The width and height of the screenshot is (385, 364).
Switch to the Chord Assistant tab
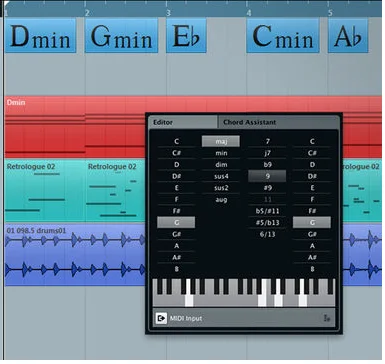point(278,122)
